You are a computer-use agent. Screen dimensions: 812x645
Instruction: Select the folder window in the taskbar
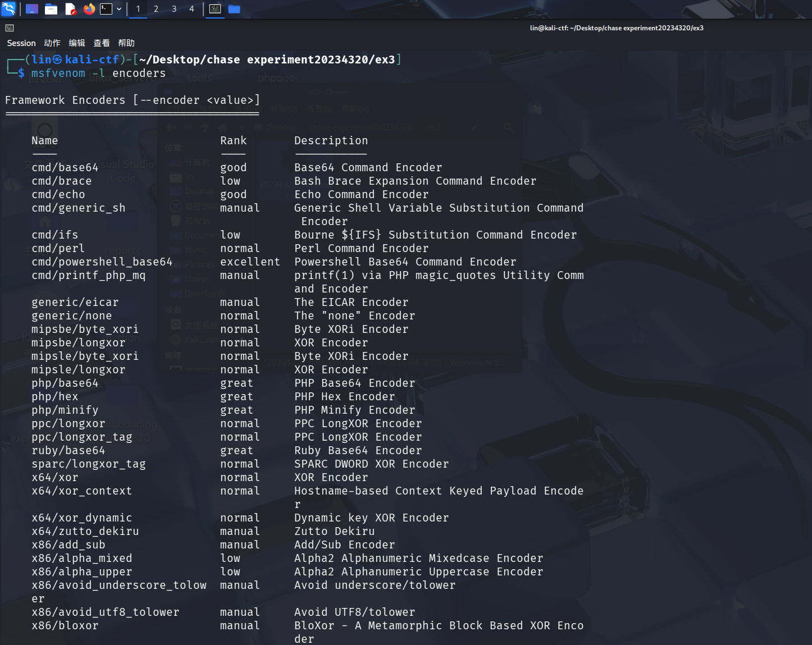[x=234, y=9]
